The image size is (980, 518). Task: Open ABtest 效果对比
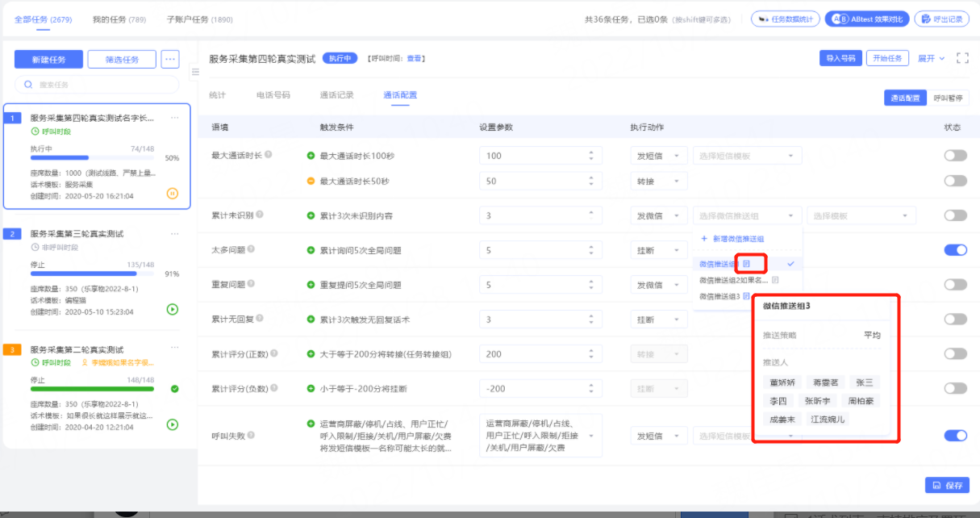click(x=867, y=19)
